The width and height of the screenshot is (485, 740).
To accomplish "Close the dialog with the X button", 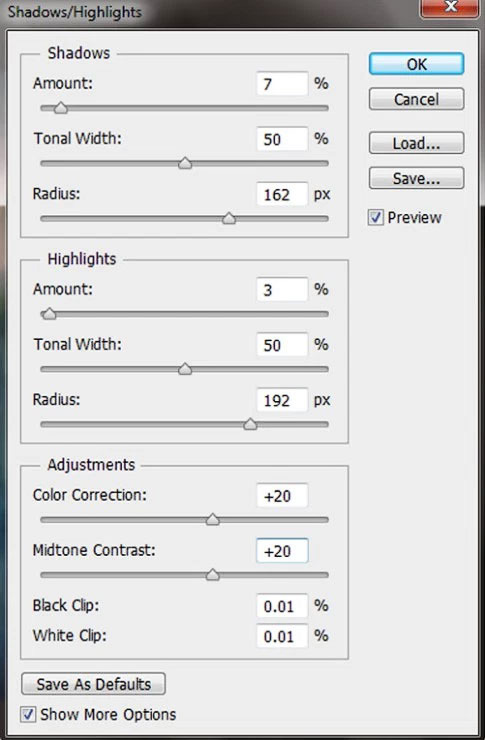I will coord(451,7).
